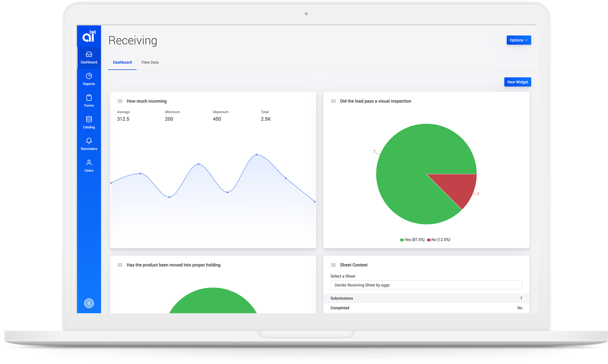Open the Select a Sheet dropdown
Image resolution: width=608 pixels, height=364 pixels.
tap(426, 285)
